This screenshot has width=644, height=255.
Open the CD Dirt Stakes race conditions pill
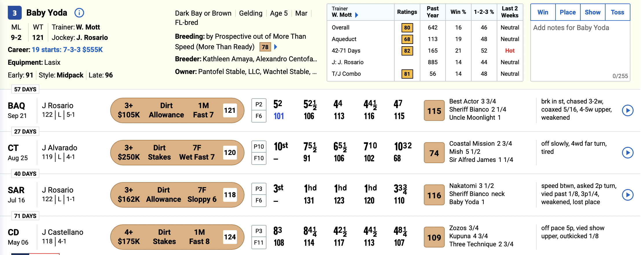point(177,237)
